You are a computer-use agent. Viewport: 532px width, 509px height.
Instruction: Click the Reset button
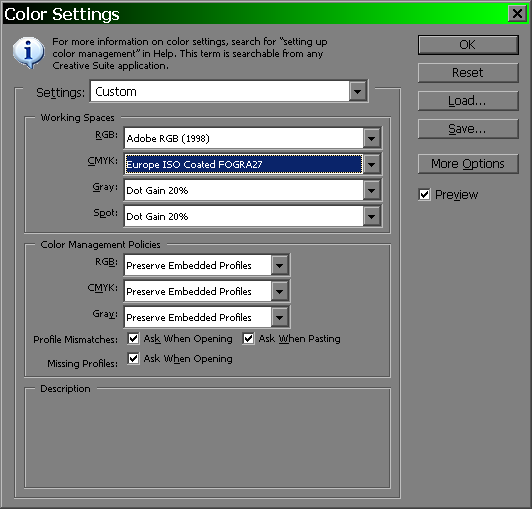click(x=468, y=73)
